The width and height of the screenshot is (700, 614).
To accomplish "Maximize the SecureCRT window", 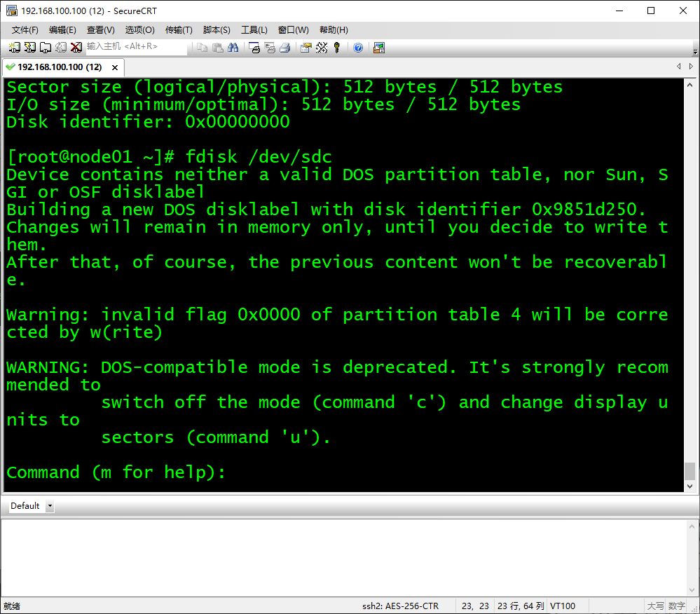I will tap(651, 11).
